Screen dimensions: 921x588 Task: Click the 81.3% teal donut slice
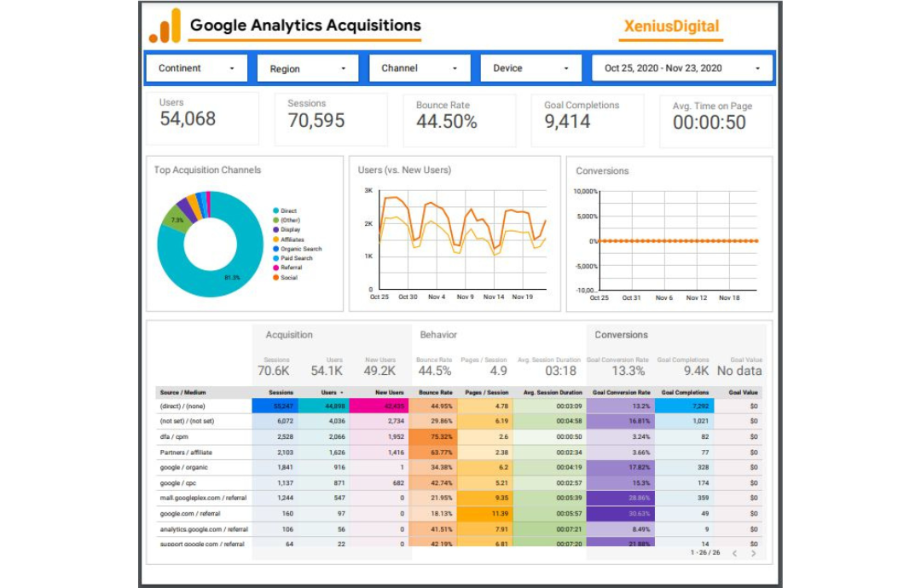232,278
